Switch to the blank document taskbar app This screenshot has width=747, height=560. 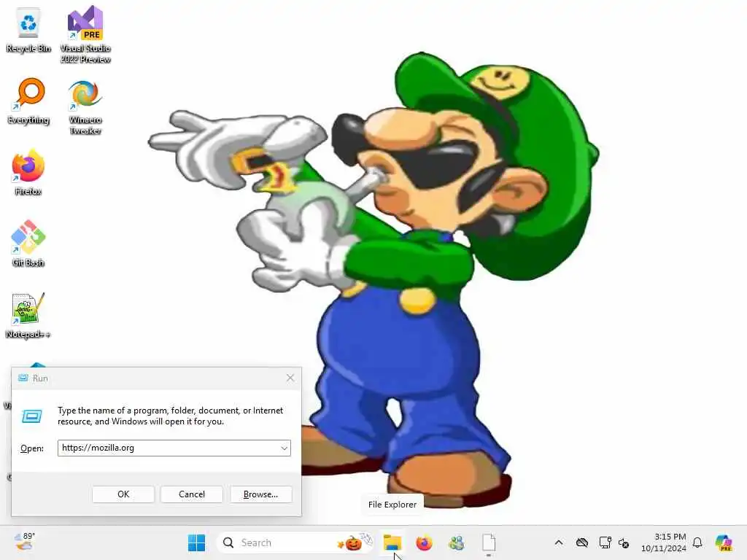tap(489, 542)
